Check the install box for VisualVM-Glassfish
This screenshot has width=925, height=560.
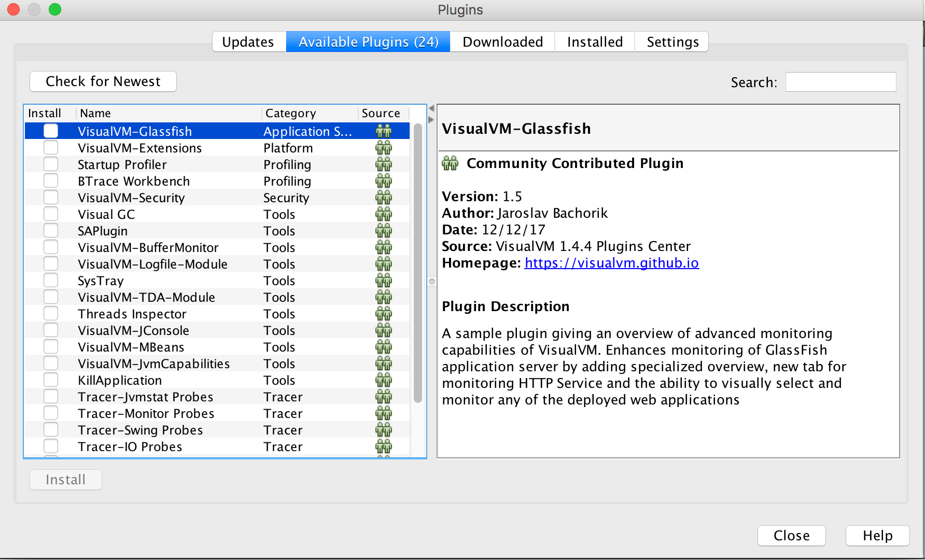pos(51,131)
